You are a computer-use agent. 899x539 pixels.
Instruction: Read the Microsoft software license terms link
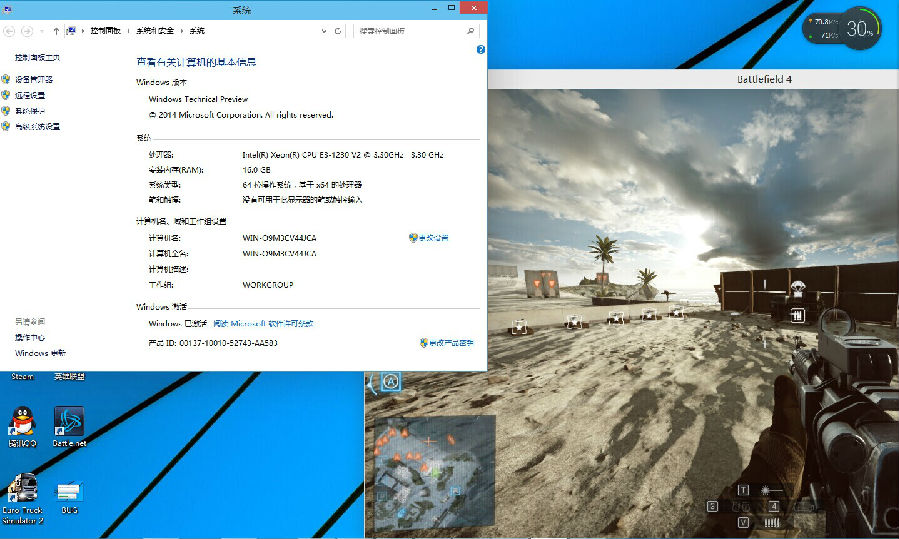(x=263, y=323)
